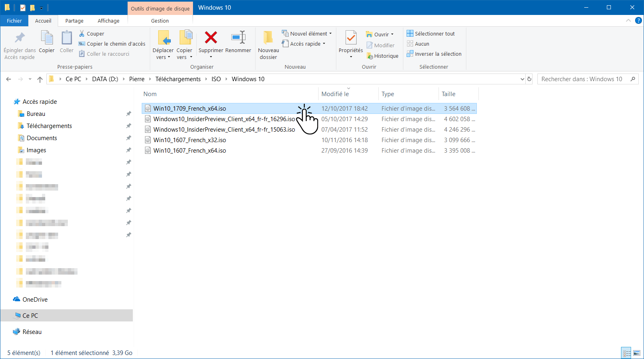Click the Rechercher dans Windows 10 field
The height and width of the screenshot is (359, 644).
coord(587,79)
